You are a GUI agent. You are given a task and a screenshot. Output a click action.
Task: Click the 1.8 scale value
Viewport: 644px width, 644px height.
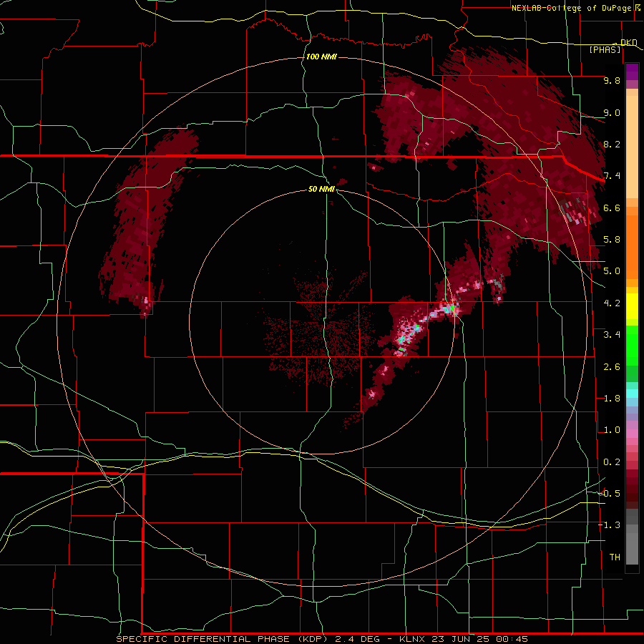pyautogui.click(x=612, y=399)
